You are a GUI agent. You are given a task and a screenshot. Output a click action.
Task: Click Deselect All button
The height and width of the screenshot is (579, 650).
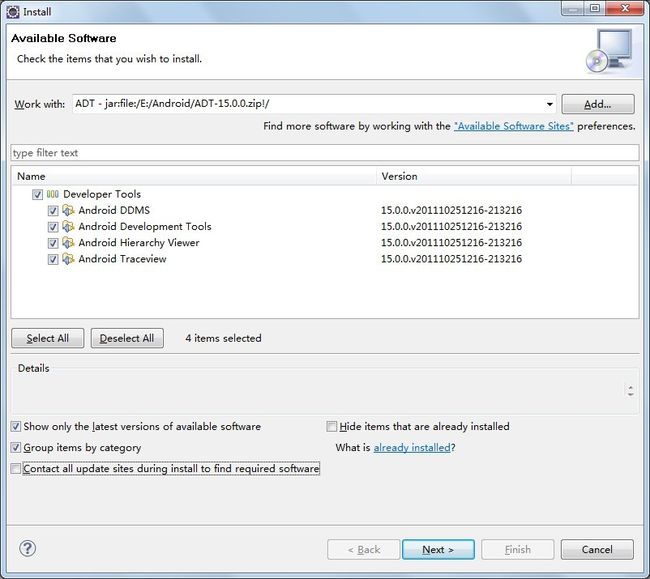[x=127, y=338]
